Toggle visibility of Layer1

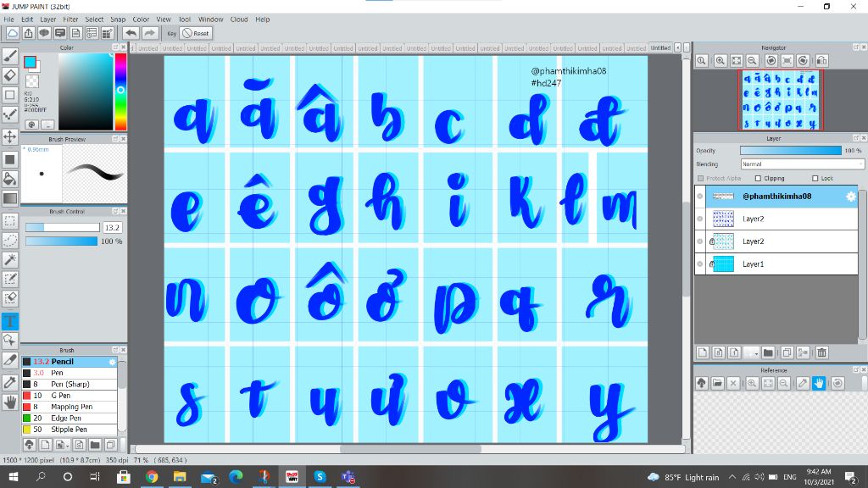(700, 264)
